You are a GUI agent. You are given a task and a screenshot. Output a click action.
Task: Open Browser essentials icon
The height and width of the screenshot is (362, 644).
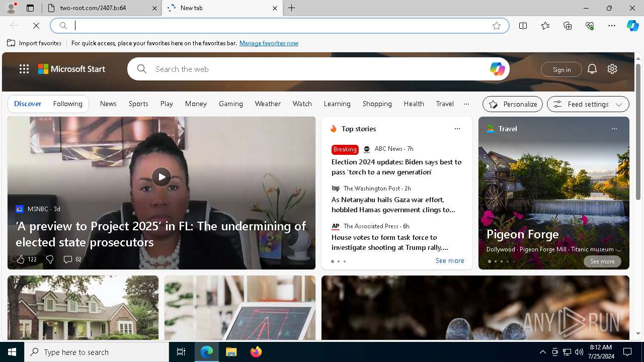pos(590,26)
